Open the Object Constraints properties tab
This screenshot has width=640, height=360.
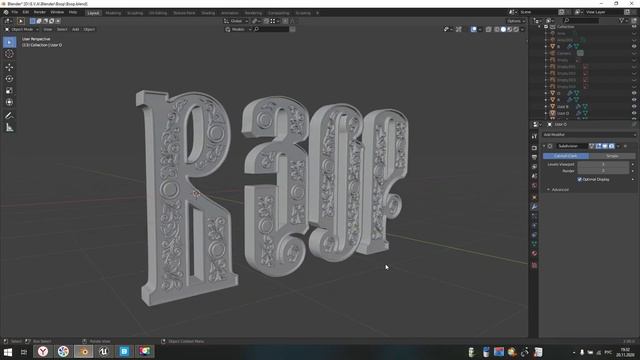[534, 235]
